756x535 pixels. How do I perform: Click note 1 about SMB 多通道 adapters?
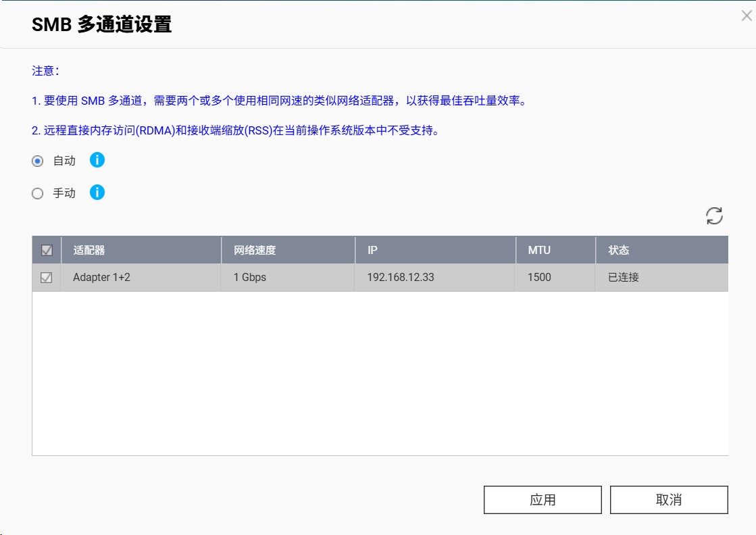click(280, 101)
